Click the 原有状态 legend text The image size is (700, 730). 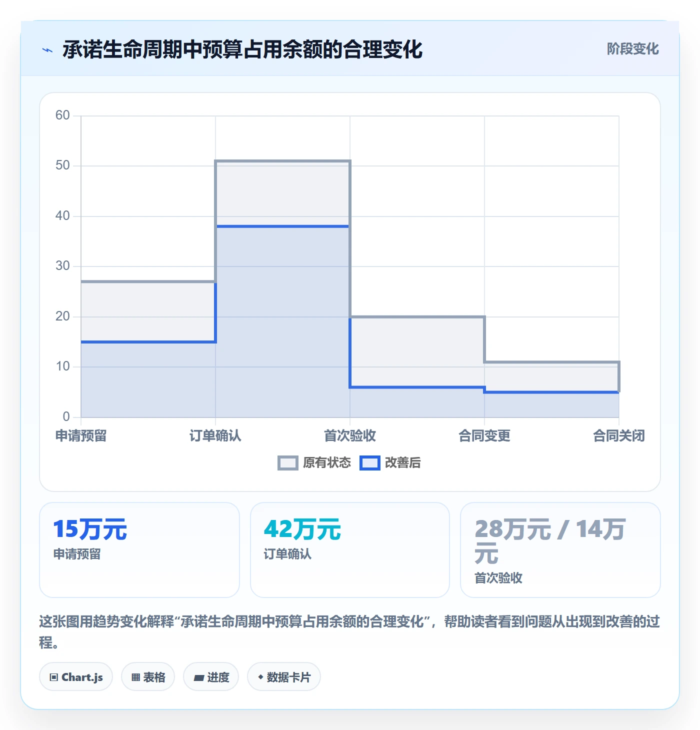pos(327,463)
